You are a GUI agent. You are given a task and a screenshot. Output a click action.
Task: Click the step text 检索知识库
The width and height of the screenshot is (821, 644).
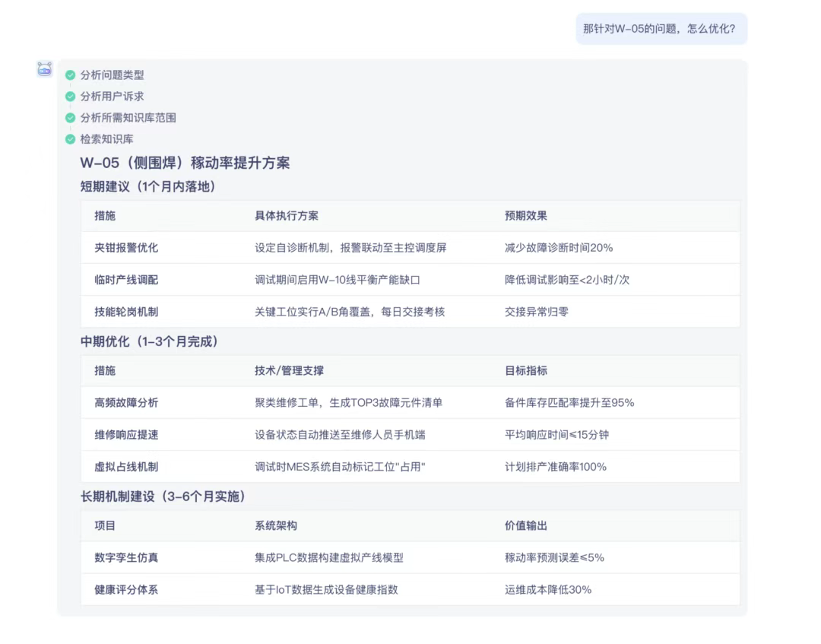point(107,139)
